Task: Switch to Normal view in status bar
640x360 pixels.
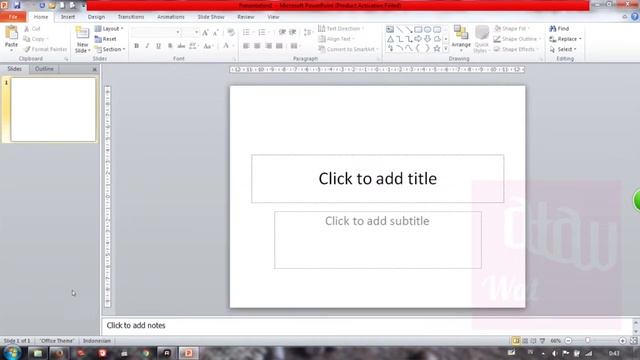Action: pos(516,340)
